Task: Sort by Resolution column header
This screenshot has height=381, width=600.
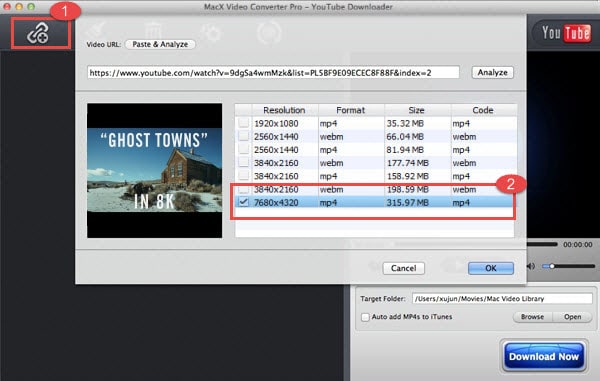Action: 284,110
